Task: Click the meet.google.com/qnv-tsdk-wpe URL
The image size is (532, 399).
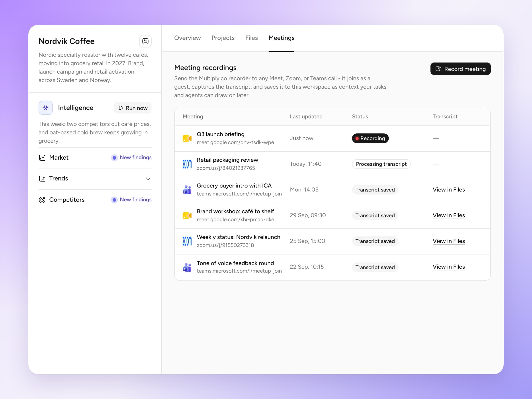Action: (235, 142)
